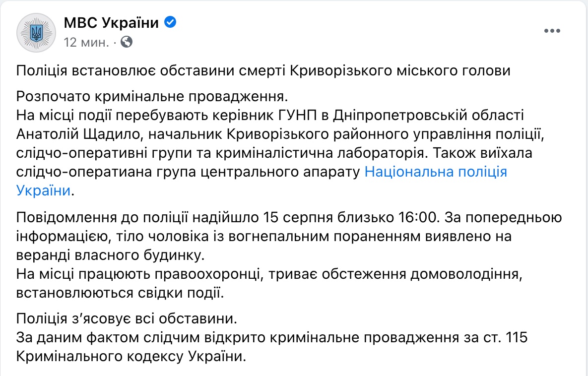Click the final line "Кримінального кодексу України."
The width and height of the screenshot is (588, 376).
[131, 356]
